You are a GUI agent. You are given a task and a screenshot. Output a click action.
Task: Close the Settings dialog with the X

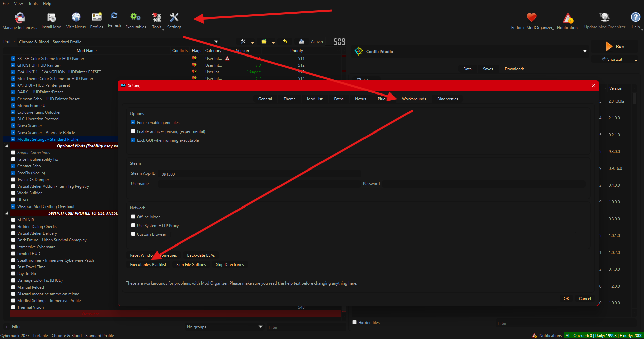coord(594,85)
